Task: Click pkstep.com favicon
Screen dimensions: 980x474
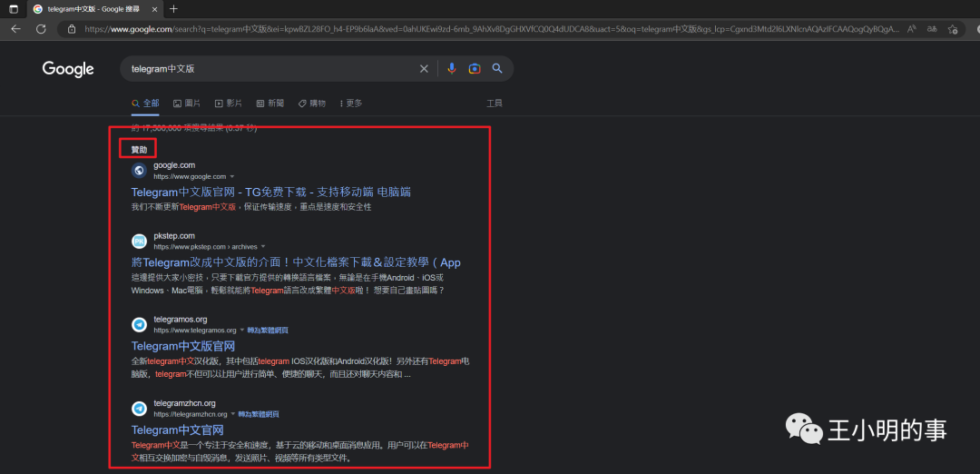Action: [x=140, y=241]
